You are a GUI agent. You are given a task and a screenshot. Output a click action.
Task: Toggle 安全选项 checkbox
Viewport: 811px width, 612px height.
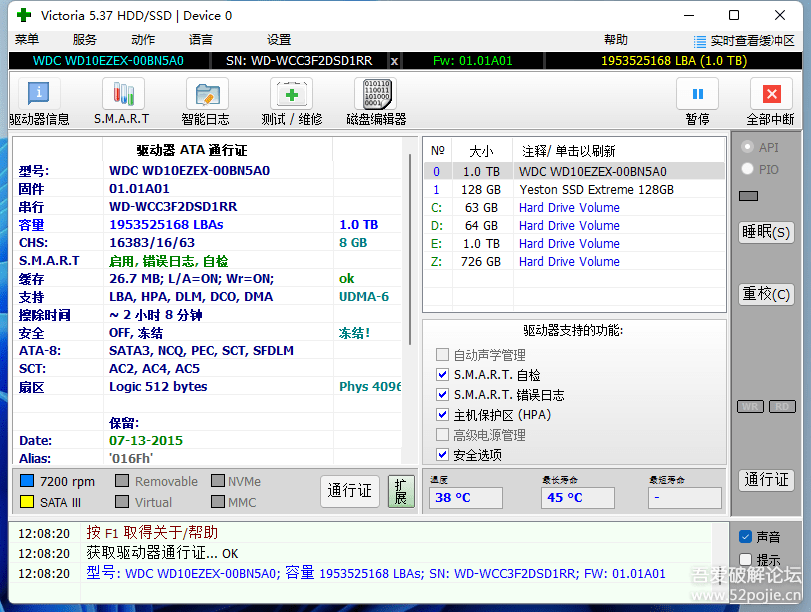442,455
